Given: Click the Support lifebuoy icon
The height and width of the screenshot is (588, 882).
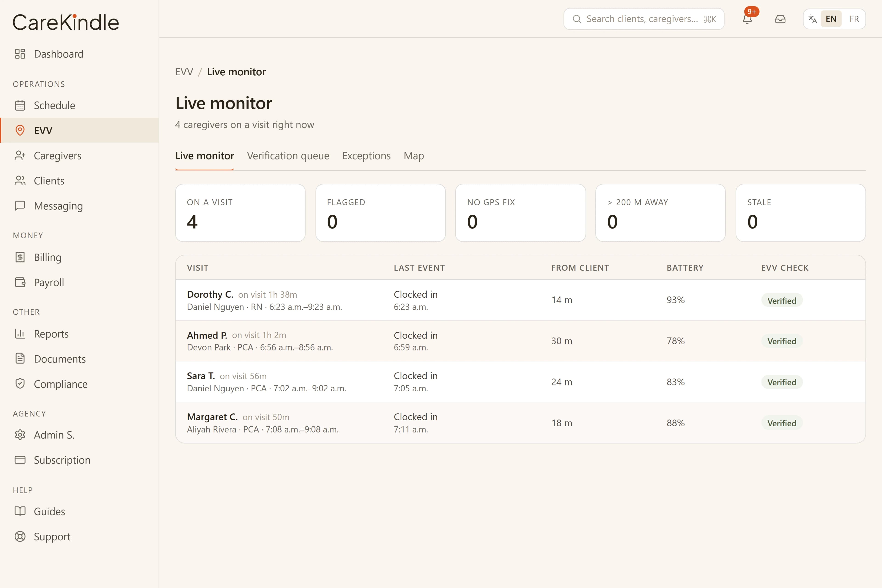Looking at the screenshot, I should 20,537.
